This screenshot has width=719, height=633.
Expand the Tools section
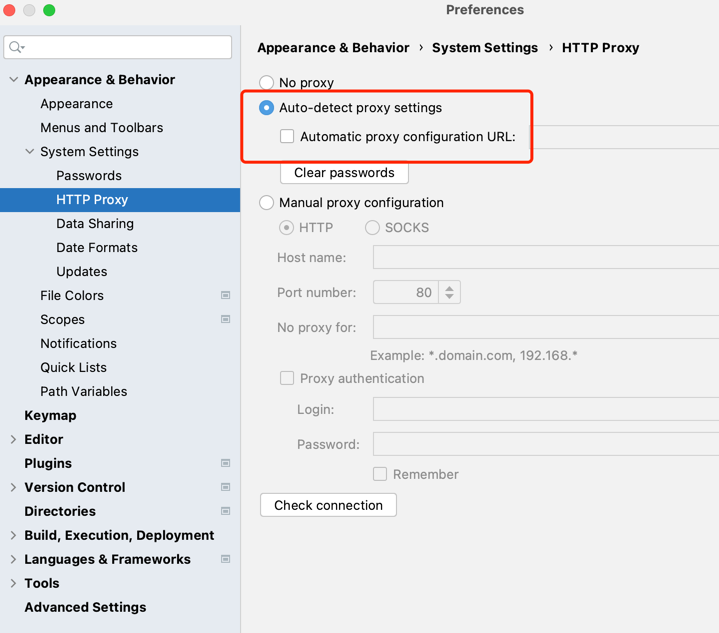[x=13, y=583]
